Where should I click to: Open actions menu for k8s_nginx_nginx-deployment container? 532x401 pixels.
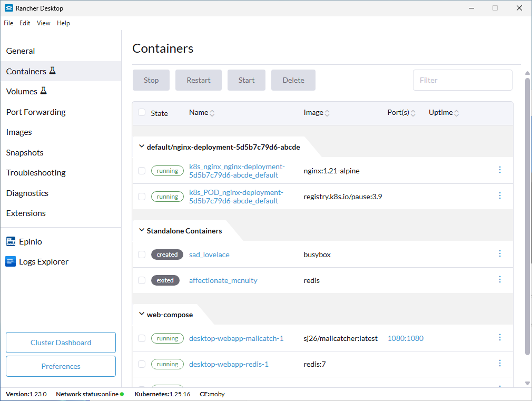pyautogui.click(x=500, y=170)
